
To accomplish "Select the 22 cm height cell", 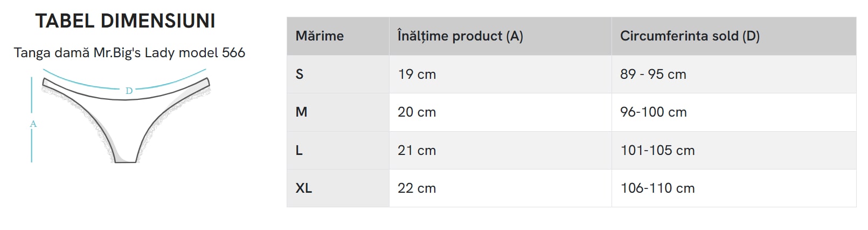I will click(416, 188).
